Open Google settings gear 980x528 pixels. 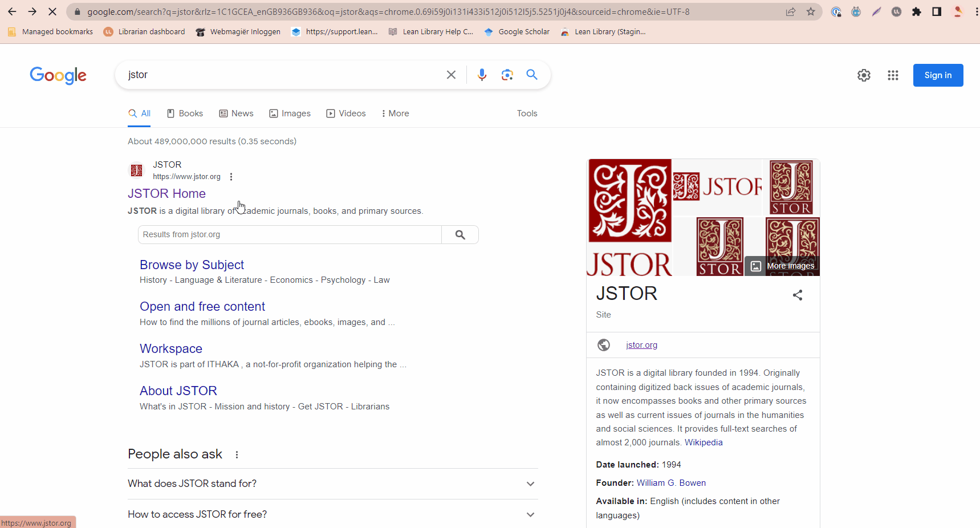(x=864, y=75)
